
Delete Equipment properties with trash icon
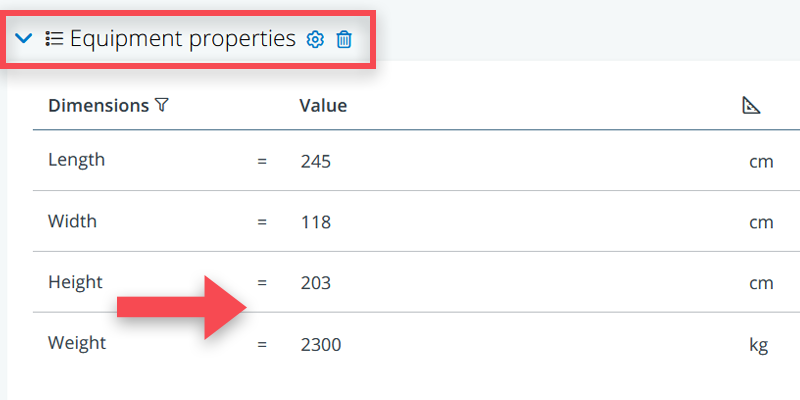click(344, 40)
